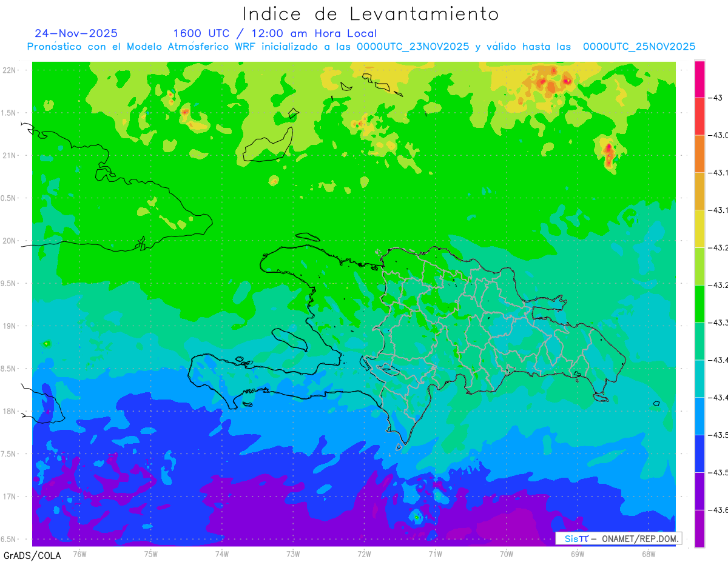Click the "70W" longitude label

[x=506, y=554]
